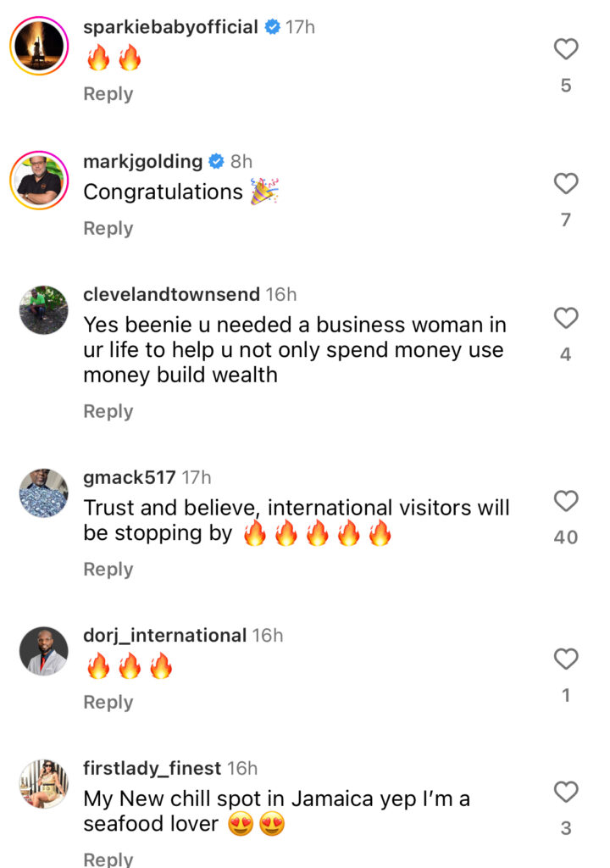View like count on gmack517's comment
Viewport: 610px width, 868px height.
pyautogui.click(x=566, y=537)
